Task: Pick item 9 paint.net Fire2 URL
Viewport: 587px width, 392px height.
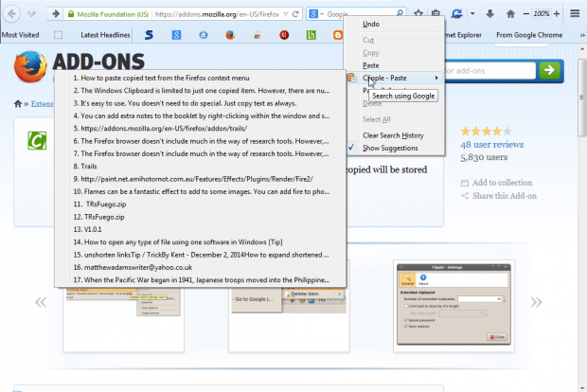Action: point(201,179)
